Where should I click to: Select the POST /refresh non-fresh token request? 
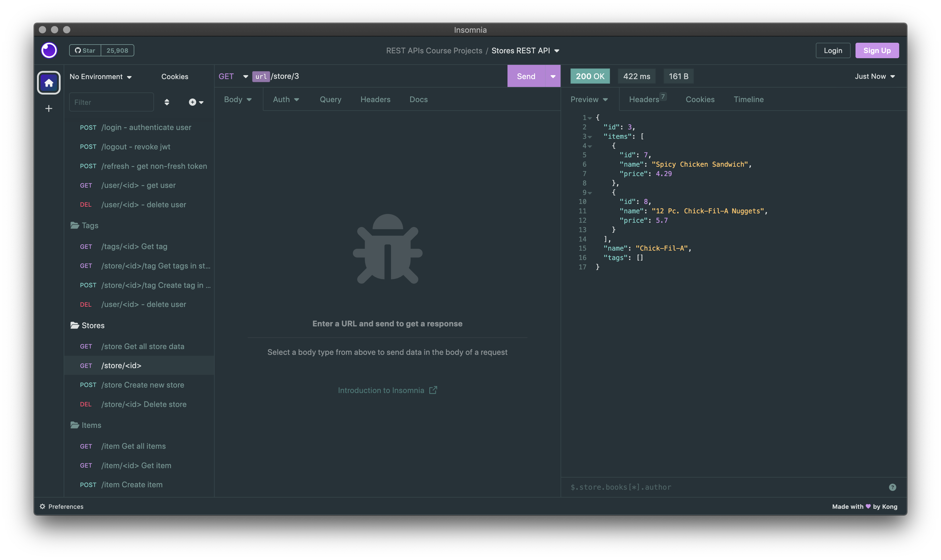(x=139, y=166)
